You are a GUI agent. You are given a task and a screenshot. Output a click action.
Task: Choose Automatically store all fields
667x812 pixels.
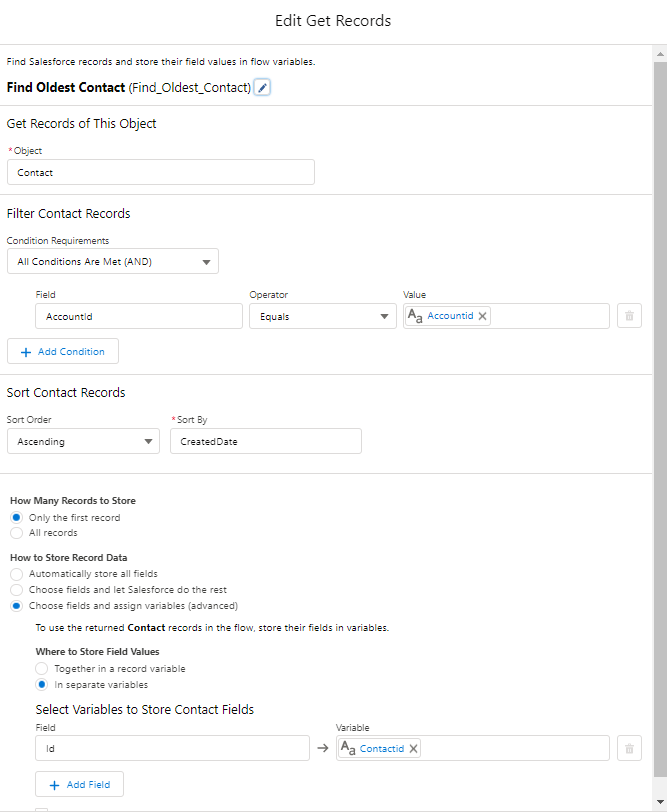click(x=17, y=575)
